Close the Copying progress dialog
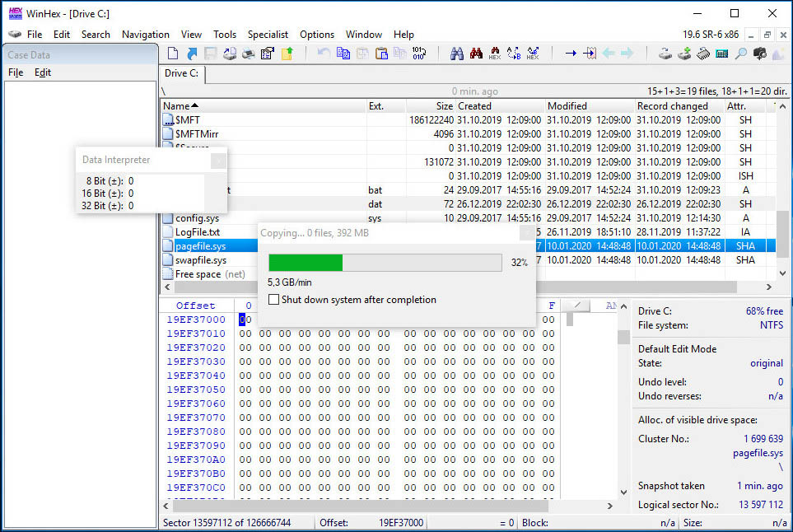This screenshot has height=532, width=793. (x=527, y=232)
